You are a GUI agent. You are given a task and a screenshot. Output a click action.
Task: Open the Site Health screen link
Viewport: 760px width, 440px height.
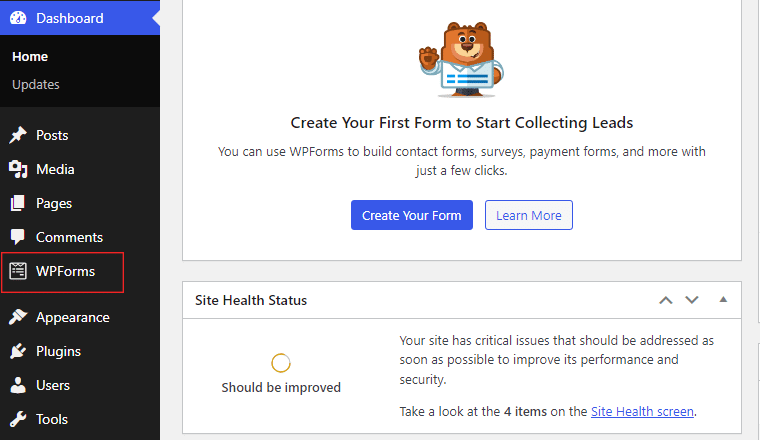tap(642, 411)
